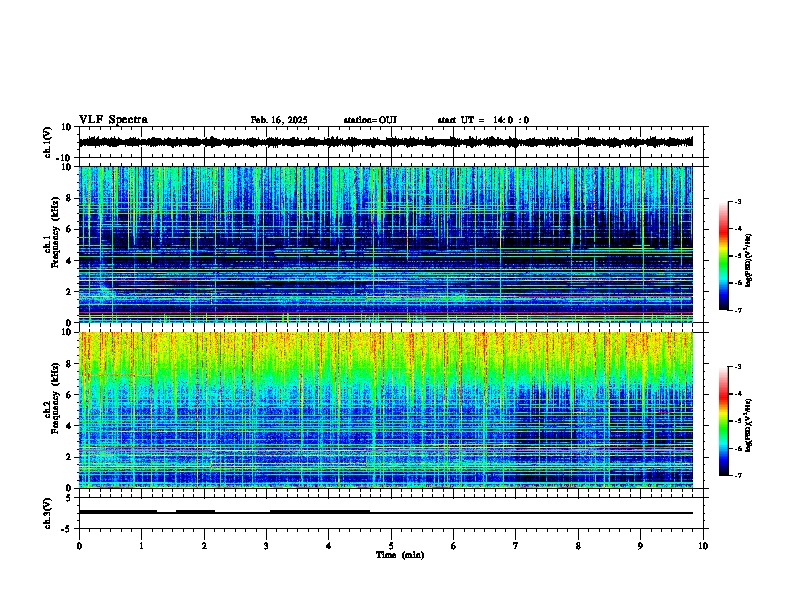
Task: Click the 'ch.1(V)' axis label
Action: pyautogui.click(x=48, y=142)
